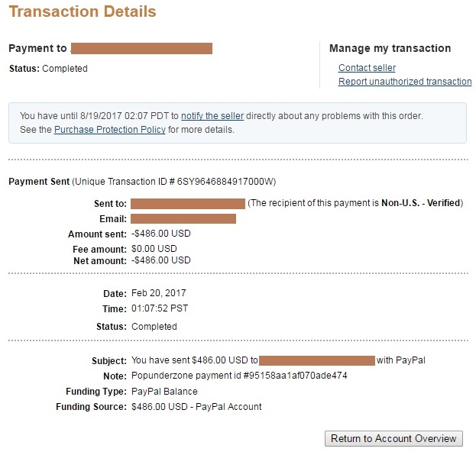Click the Manage my transaction heading

point(390,48)
